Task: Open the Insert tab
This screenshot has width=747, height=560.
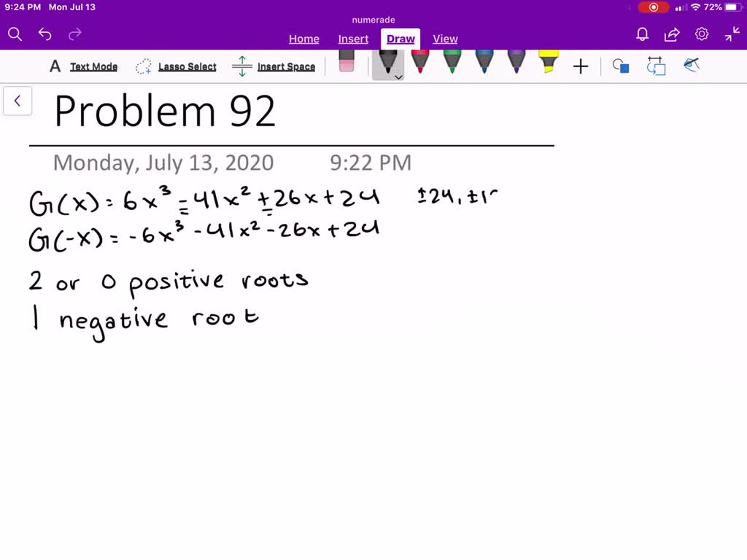Action: pos(353,39)
